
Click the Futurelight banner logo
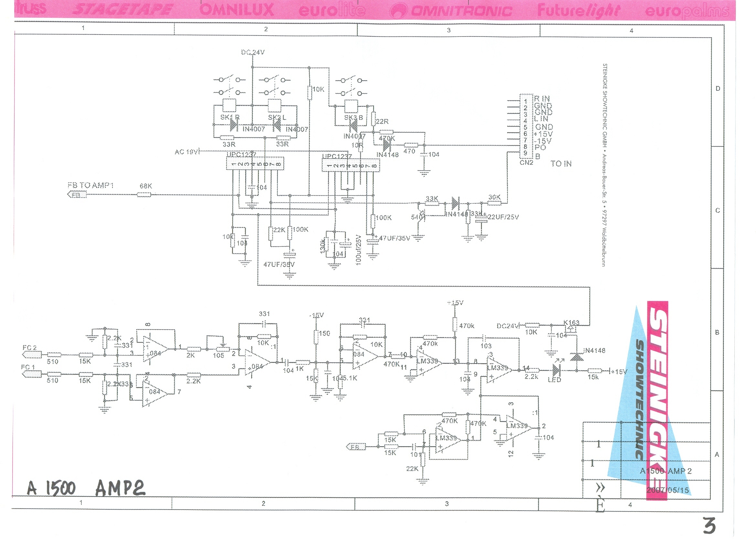(579, 11)
